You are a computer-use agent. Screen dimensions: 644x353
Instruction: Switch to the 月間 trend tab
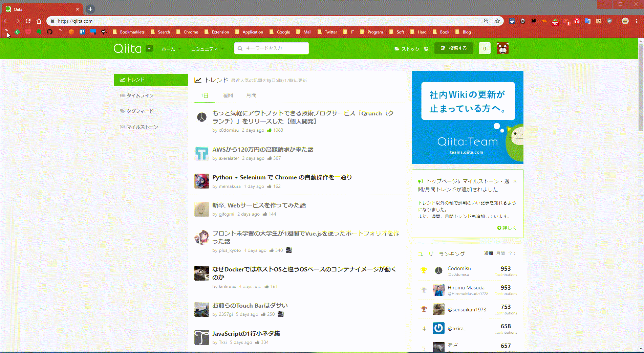[251, 95]
